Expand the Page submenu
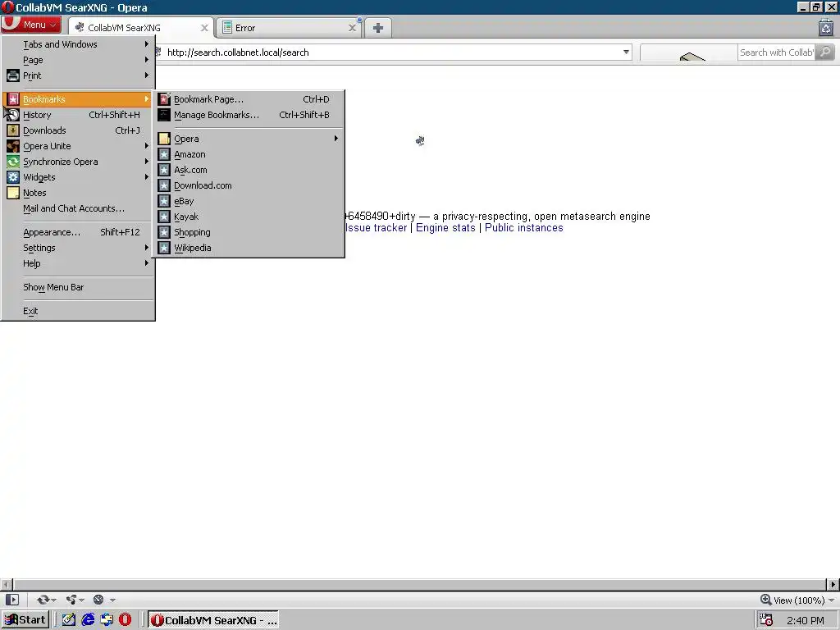Image resolution: width=840 pixels, height=630 pixels. tap(78, 60)
